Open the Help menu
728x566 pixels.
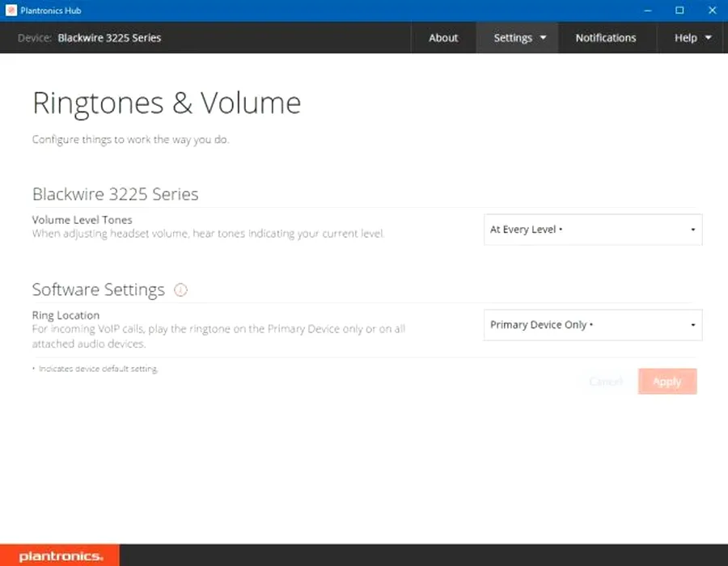(692, 37)
